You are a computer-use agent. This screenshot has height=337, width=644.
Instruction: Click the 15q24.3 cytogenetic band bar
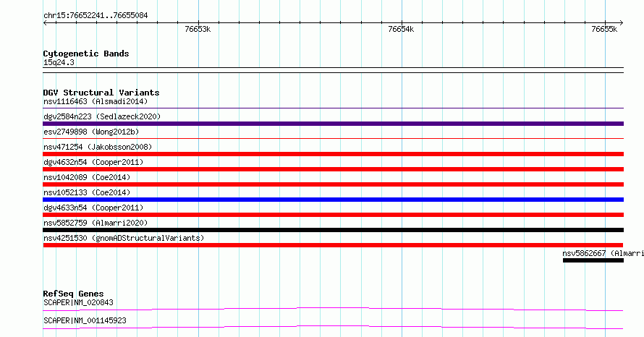tap(333, 70)
